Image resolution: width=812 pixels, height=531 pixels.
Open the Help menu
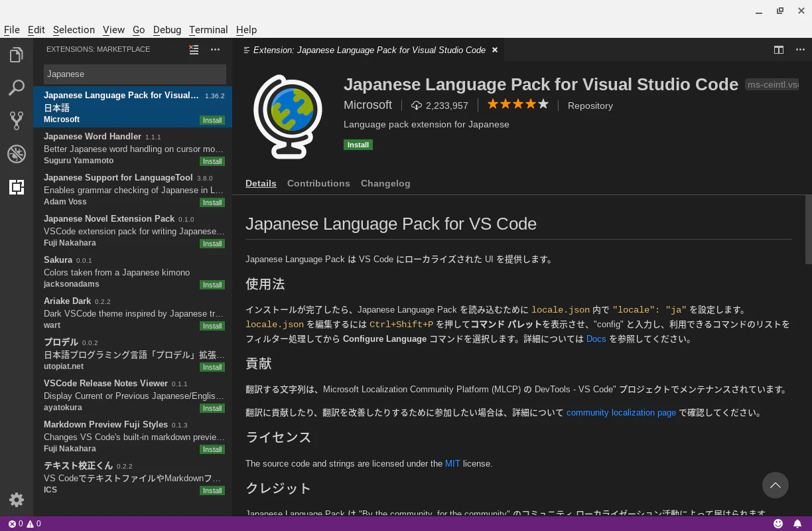pos(246,30)
